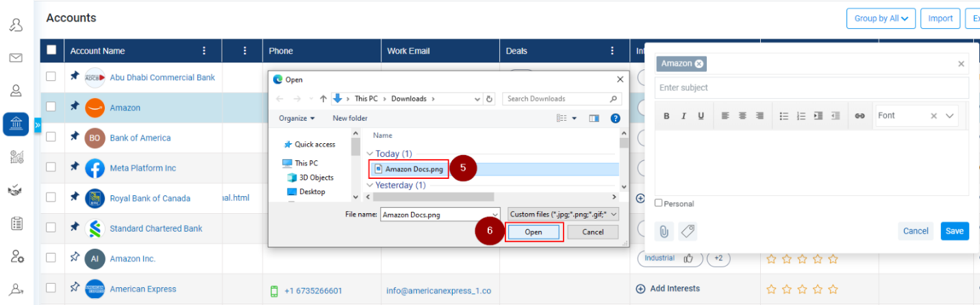Apply Underline formatting in the note editor
This screenshot has width=980, height=305.
coord(701,116)
